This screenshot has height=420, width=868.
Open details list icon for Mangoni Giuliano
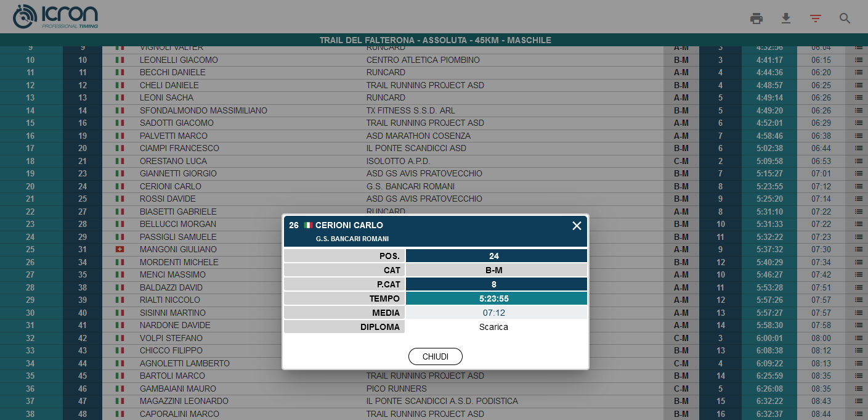point(858,249)
